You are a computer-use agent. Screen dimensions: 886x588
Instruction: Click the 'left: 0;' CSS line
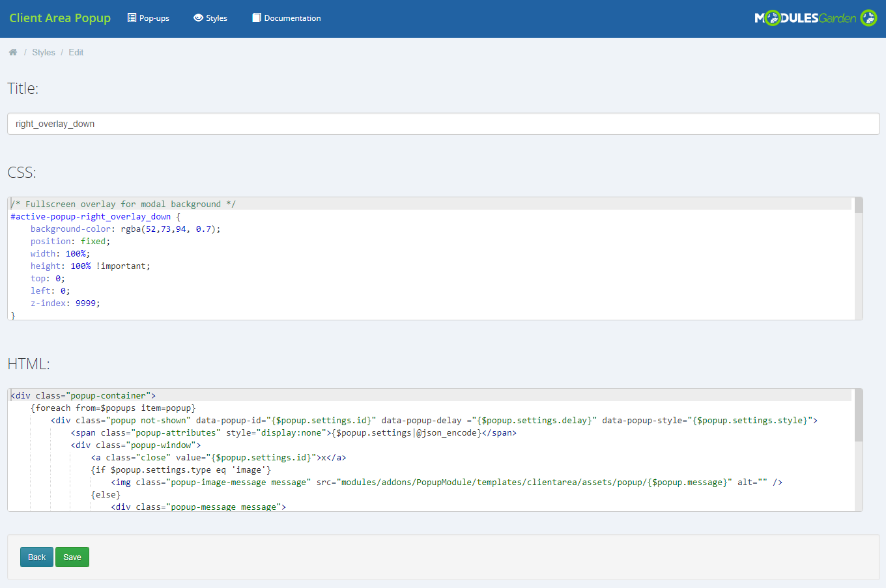50,290
